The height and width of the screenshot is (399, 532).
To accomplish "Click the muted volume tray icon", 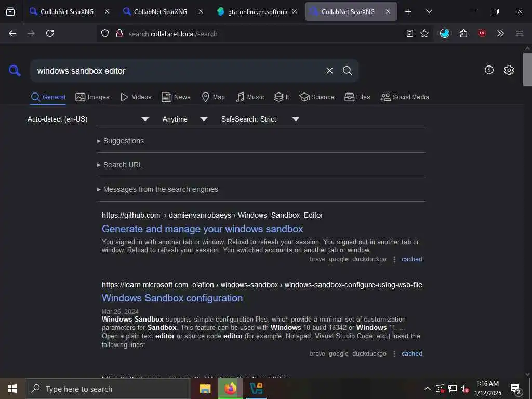I will [465, 389].
